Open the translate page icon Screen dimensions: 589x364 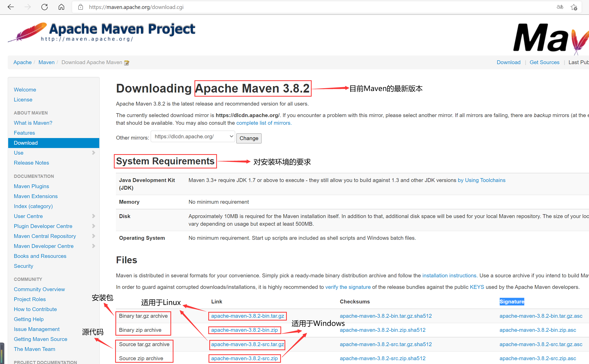pyautogui.click(x=560, y=7)
